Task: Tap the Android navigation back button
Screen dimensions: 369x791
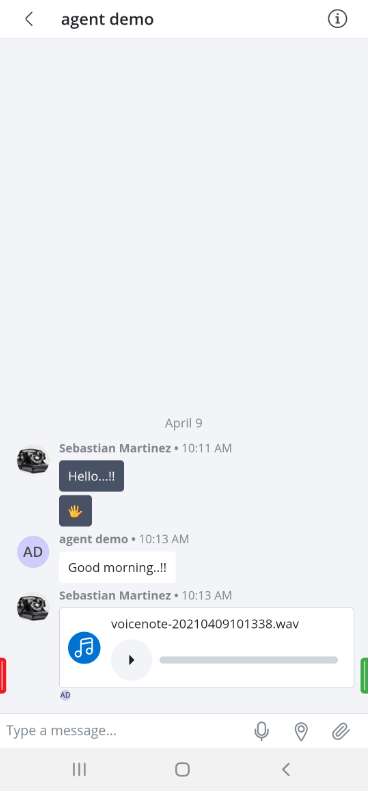Action: pyautogui.click(x=286, y=769)
